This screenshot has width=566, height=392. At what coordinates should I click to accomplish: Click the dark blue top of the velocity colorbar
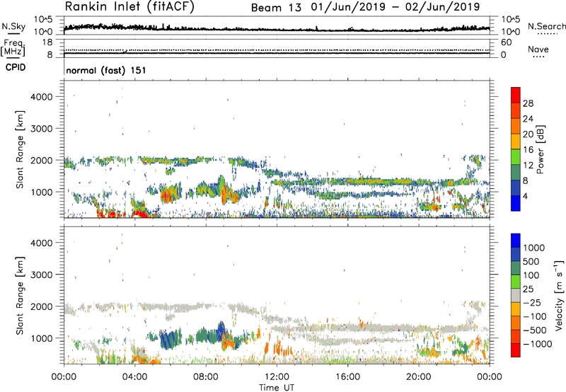[x=516, y=241]
